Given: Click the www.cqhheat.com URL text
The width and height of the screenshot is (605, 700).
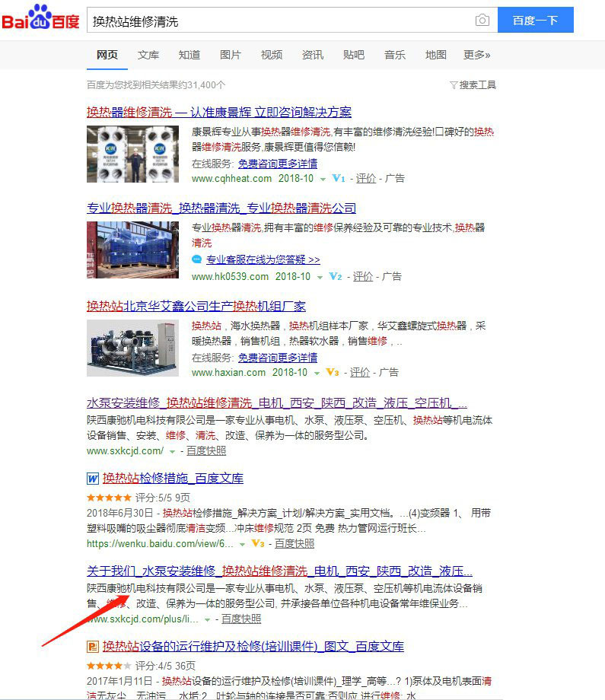Looking at the screenshot, I should (x=232, y=179).
